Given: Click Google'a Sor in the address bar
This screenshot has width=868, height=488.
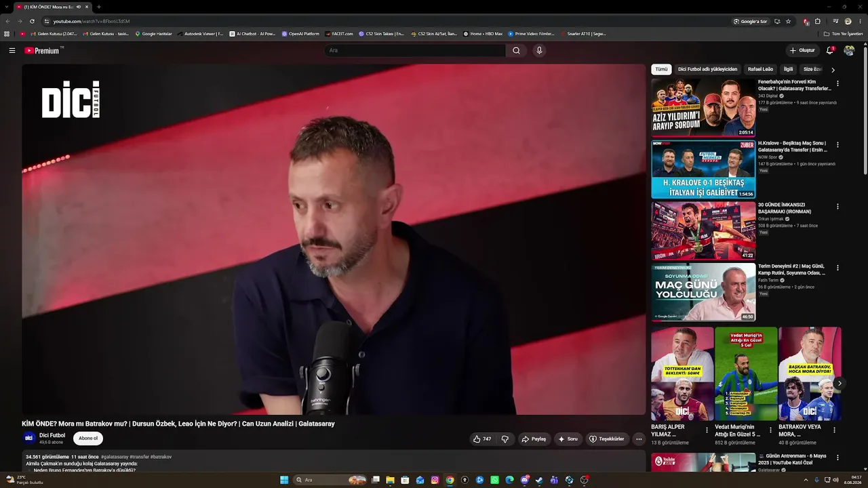Looking at the screenshot, I should point(750,21).
